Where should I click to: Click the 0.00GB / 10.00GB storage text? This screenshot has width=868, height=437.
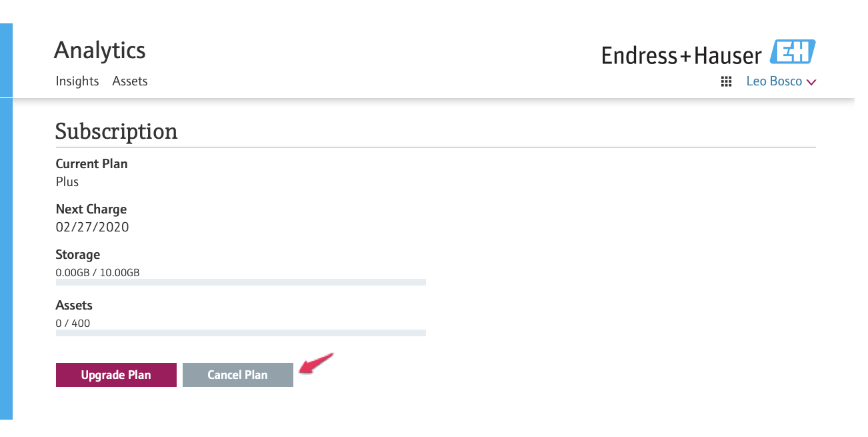coord(98,272)
